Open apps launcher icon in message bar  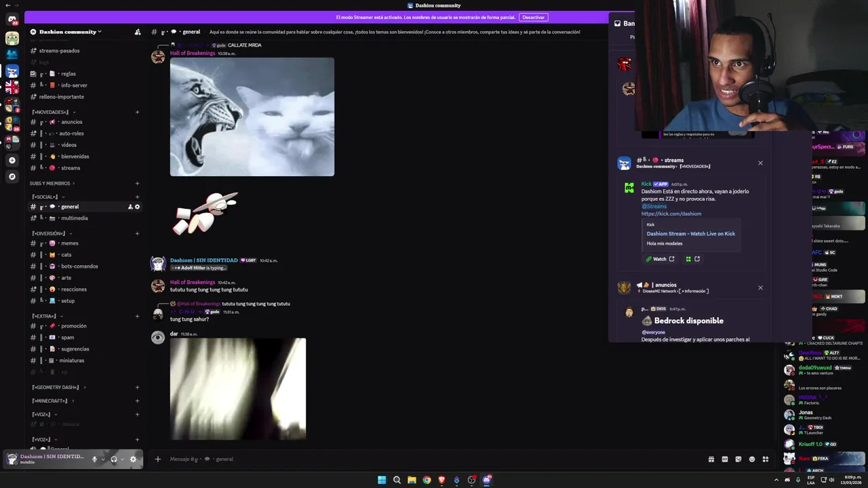click(766, 459)
